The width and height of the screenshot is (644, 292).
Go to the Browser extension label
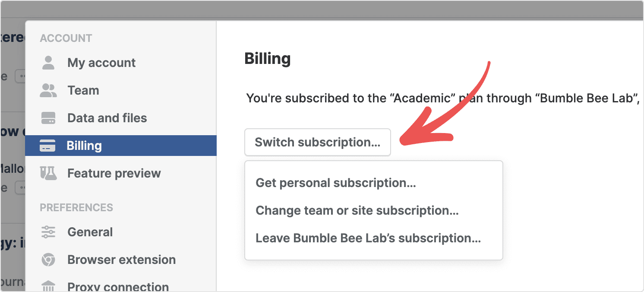coord(121,260)
